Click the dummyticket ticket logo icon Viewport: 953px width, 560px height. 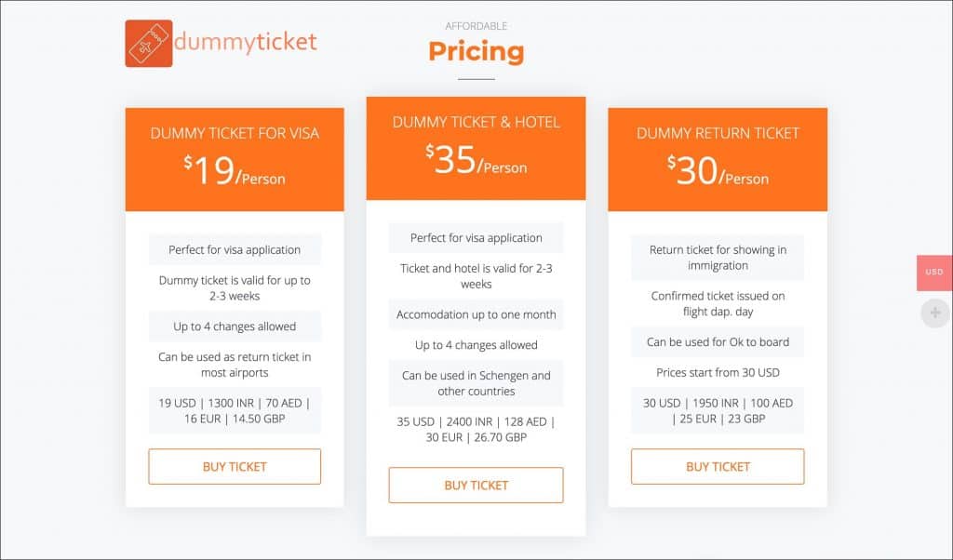(149, 43)
